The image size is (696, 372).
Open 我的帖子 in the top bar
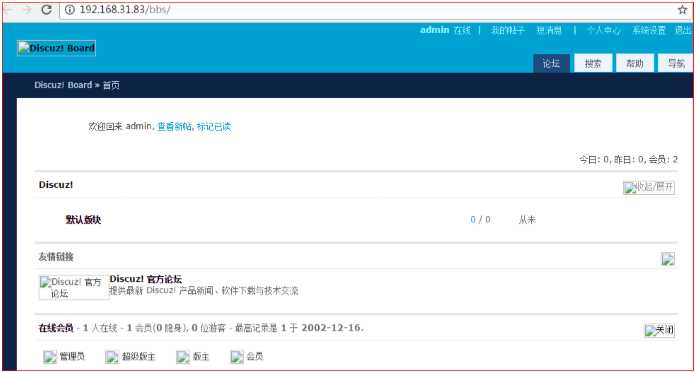point(507,30)
